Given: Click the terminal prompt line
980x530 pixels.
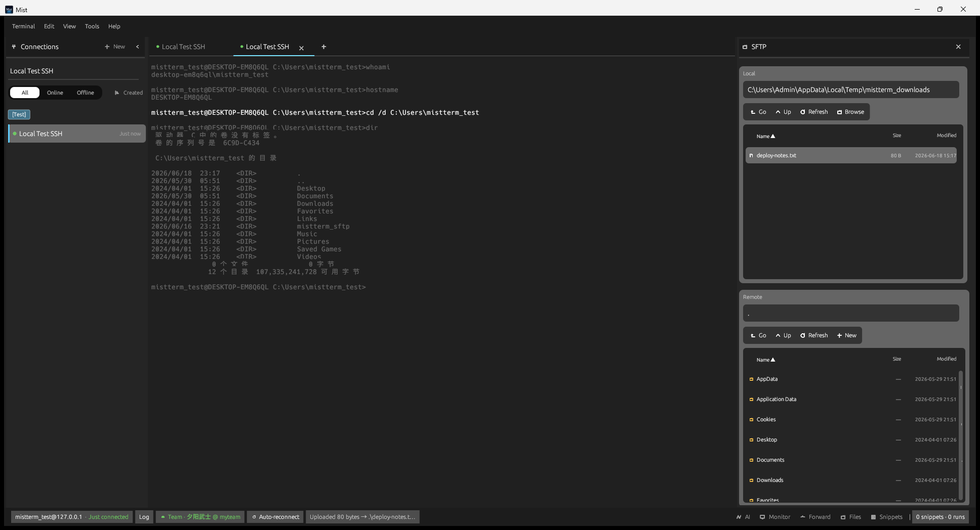Looking at the screenshot, I should (x=258, y=287).
